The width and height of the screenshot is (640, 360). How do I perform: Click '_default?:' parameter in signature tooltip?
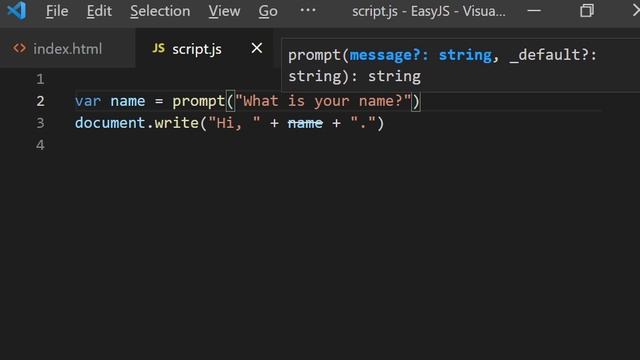click(553, 55)
